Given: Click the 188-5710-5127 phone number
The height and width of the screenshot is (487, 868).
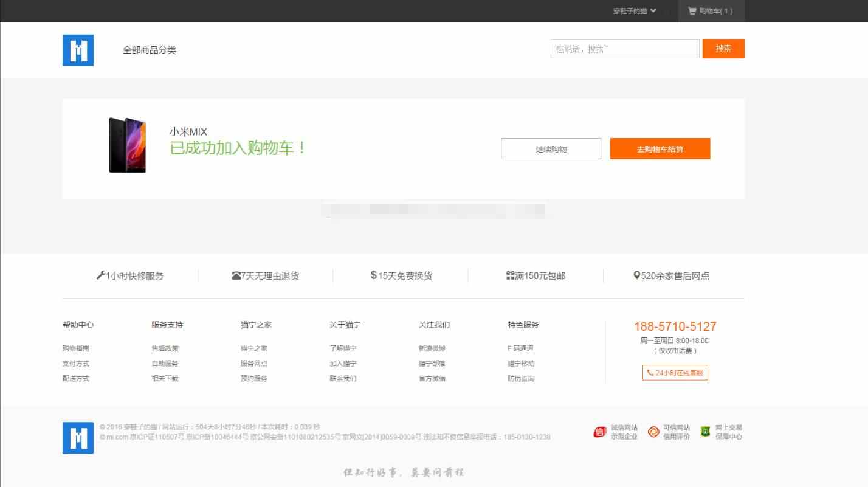Looking at the screenshot, I should [675, 326].
